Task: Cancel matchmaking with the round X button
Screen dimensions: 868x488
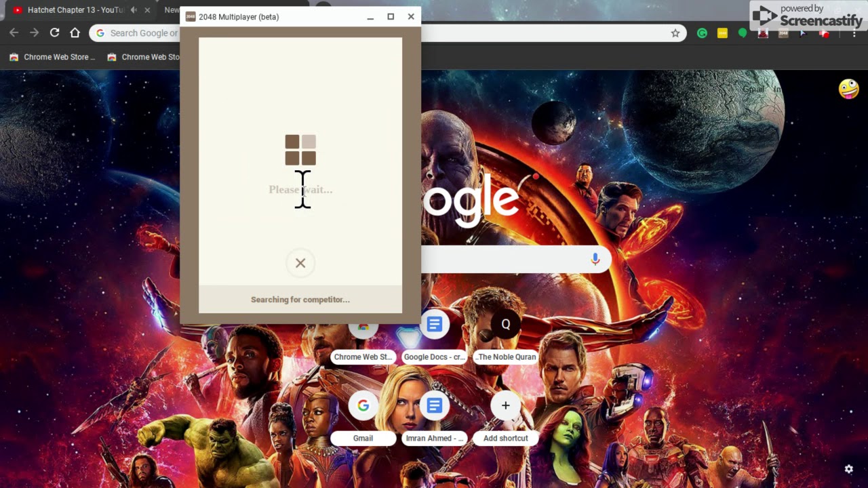Action: tap(300, 263)
